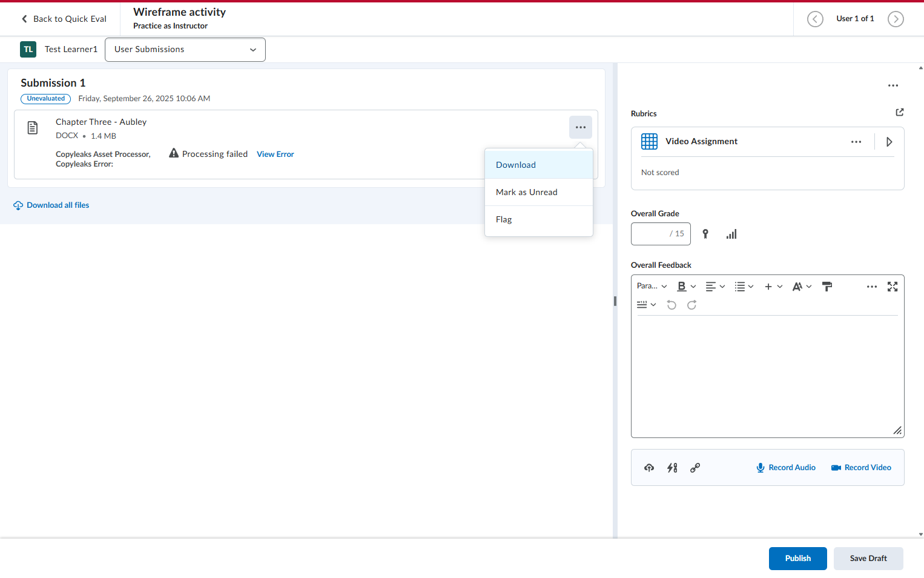Screen dimensions: 924x578
Task: Click Record Audio button
Action: (x=786, y=468)
